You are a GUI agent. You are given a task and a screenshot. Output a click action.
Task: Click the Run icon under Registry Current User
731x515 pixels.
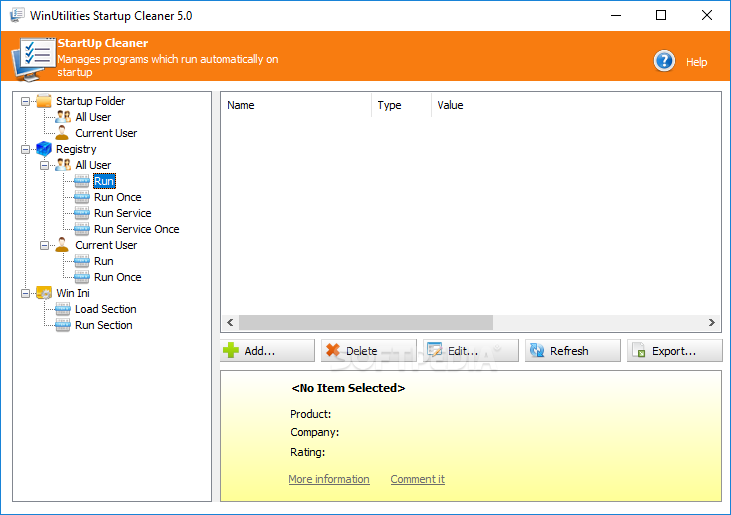(82, 261)
